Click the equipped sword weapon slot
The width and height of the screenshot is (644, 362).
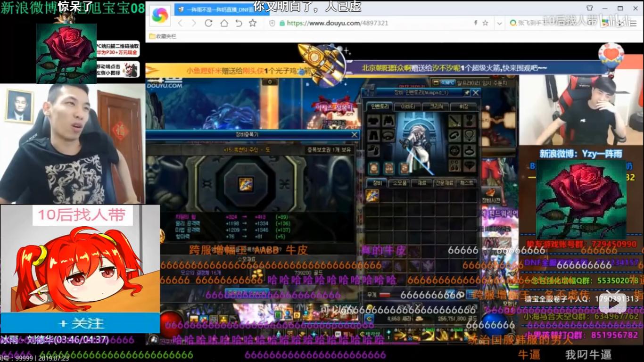(454, 121)
